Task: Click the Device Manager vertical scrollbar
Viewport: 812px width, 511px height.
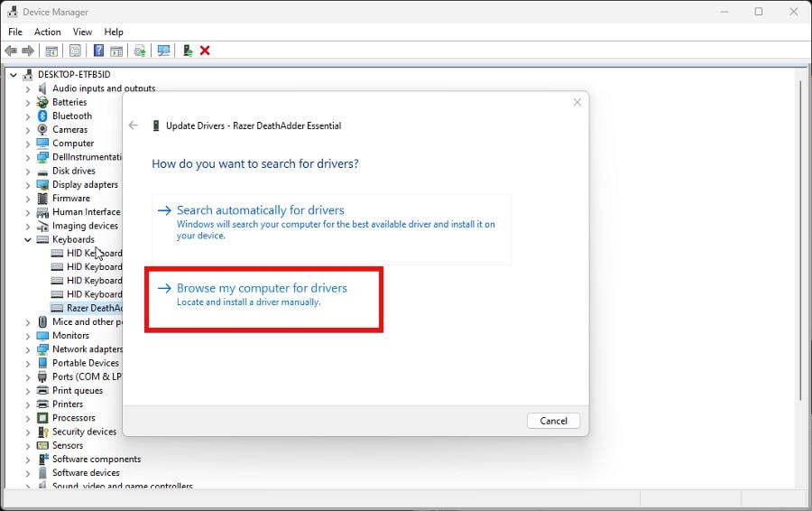Action: coord(800,239)
